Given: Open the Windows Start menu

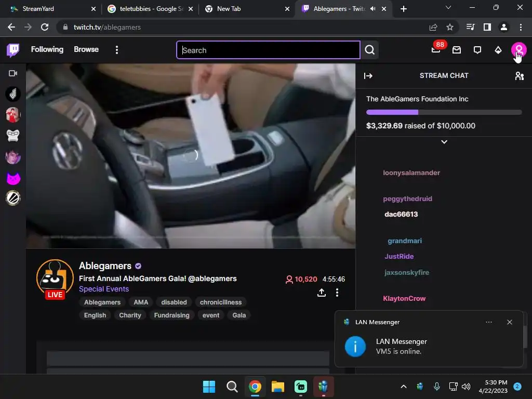Looking at the screenshot, I should (x=209, y=387).
